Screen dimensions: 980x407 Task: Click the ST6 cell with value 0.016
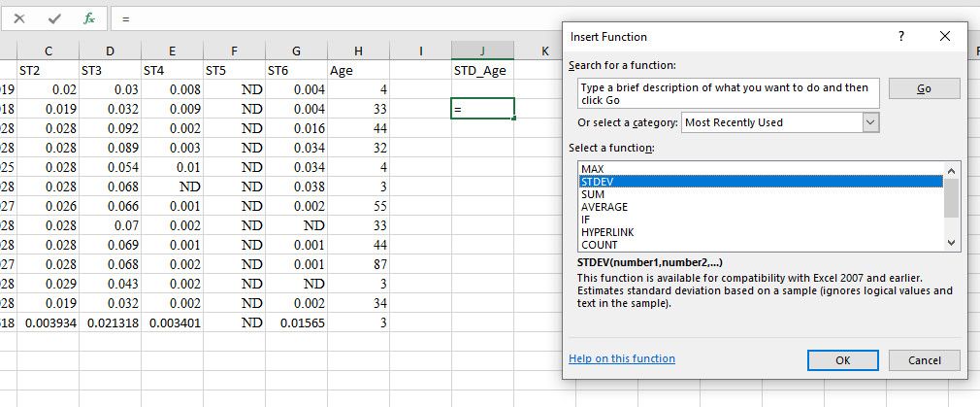296,128
